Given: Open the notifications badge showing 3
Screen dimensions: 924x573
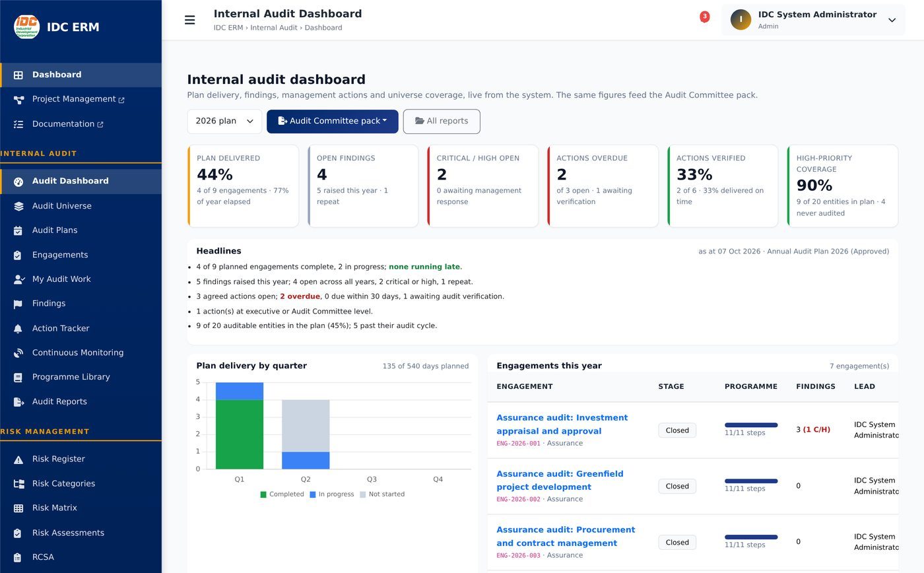Looking at the screenshot, I should (x=704, y=17).
